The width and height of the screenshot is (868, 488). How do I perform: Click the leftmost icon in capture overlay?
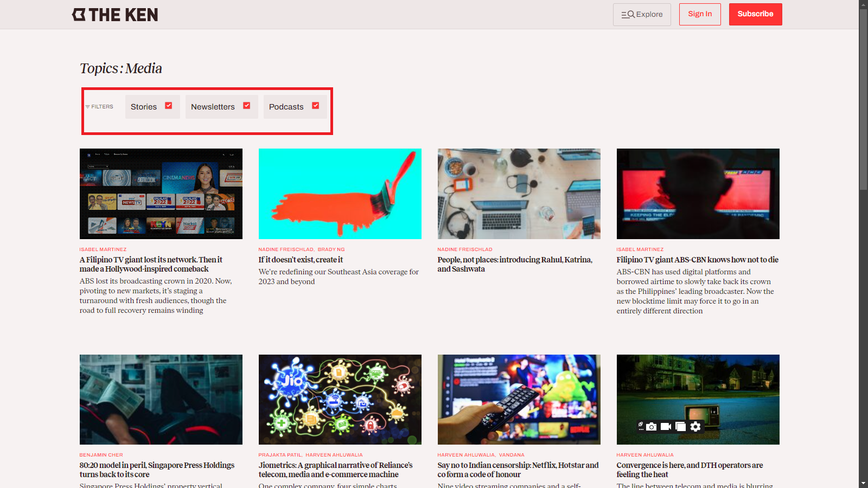[x=641, y=427]
